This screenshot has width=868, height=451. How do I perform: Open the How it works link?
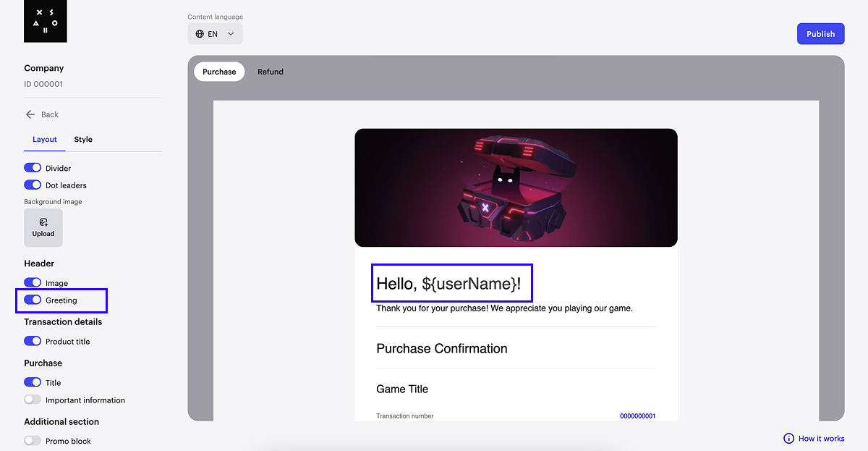tap(821, 439)
